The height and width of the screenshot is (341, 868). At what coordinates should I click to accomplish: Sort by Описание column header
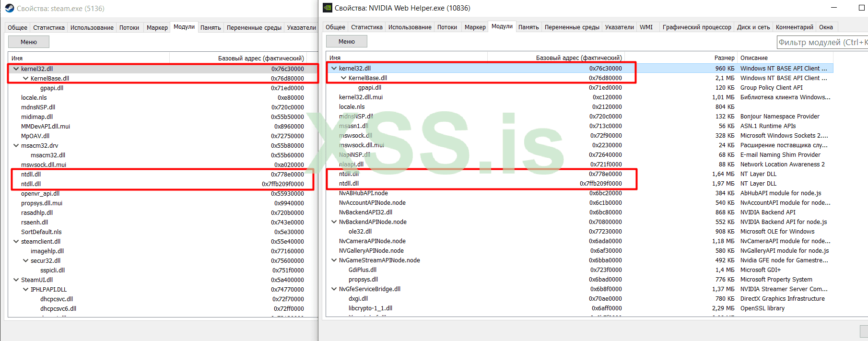tap(785, 58)
